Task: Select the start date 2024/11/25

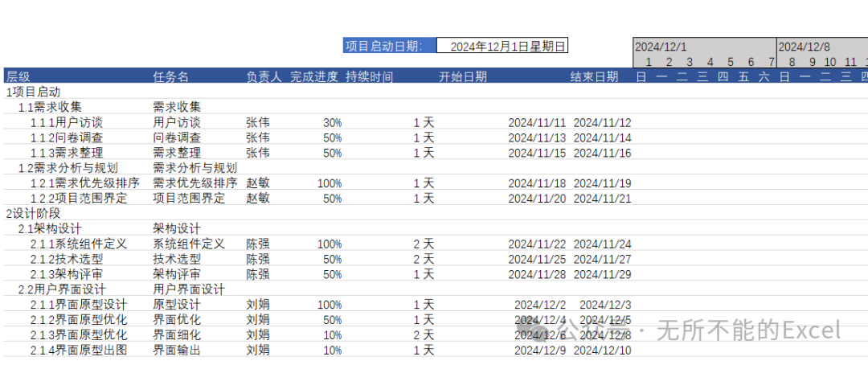Action: (537, 259)
